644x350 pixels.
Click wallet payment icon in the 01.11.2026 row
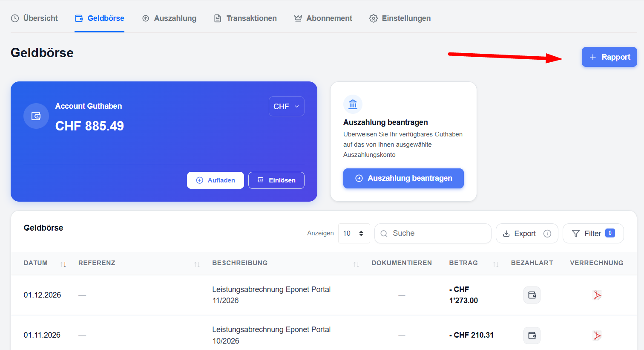point(532,336)
